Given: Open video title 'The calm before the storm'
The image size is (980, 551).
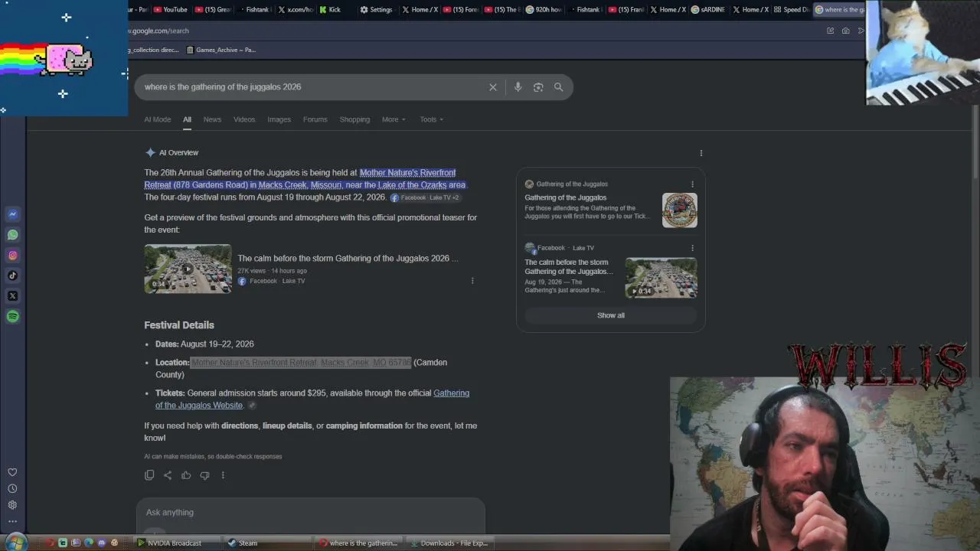Looking at the screenshot, I should tap(348, 259).
